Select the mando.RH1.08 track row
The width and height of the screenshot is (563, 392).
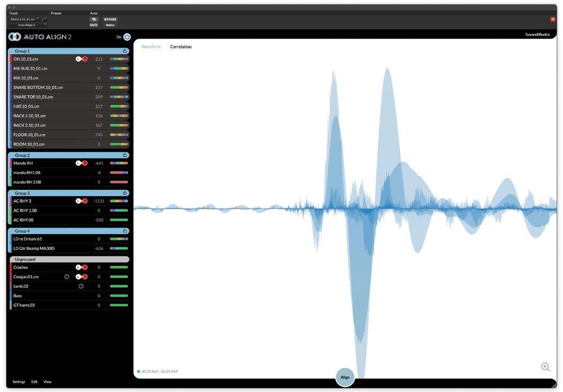click(x=69, y=172)
